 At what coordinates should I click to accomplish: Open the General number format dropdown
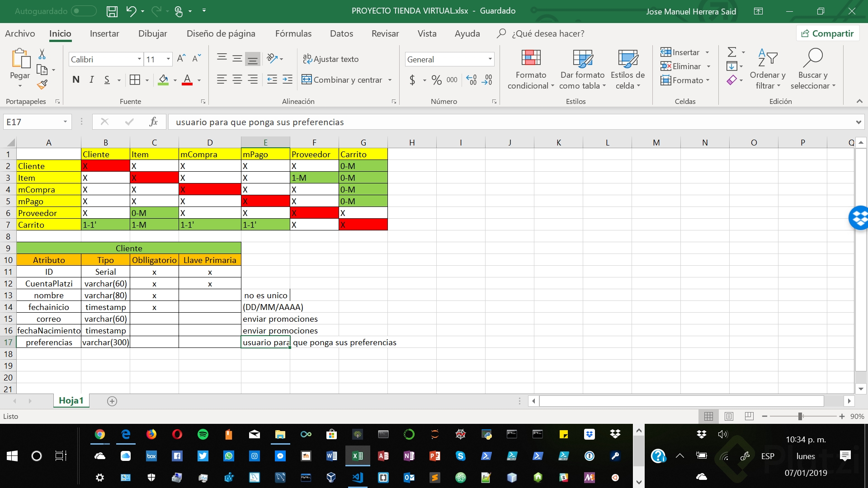[490, 59]
